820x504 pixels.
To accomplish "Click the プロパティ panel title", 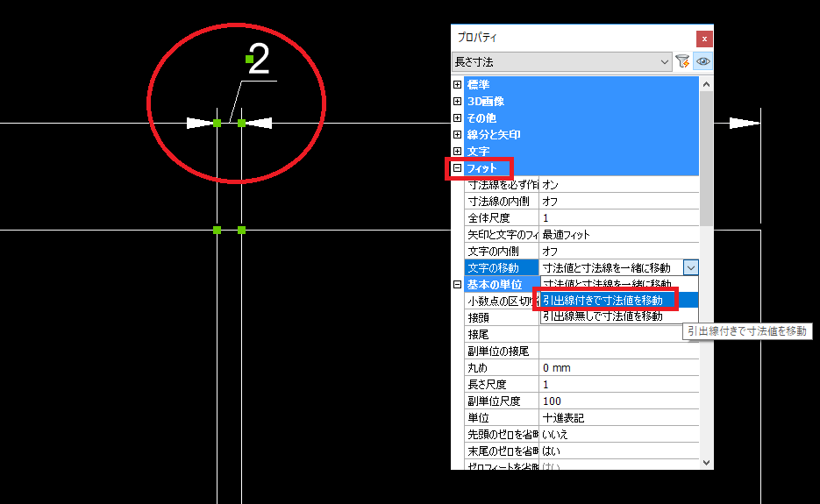I will [x=477, y=38].
